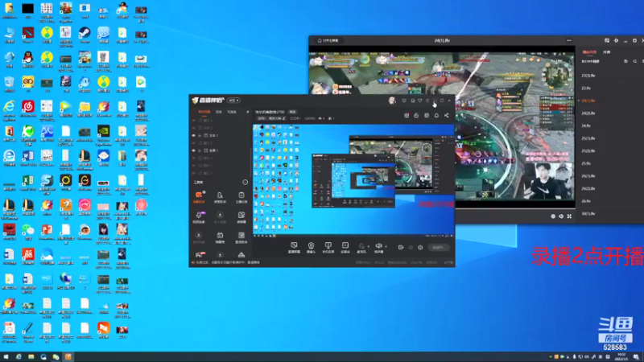The image size is (644, 362).
Task: Play 23.flv from playlist
Action: pyautogui.click(x=586, y=88)
